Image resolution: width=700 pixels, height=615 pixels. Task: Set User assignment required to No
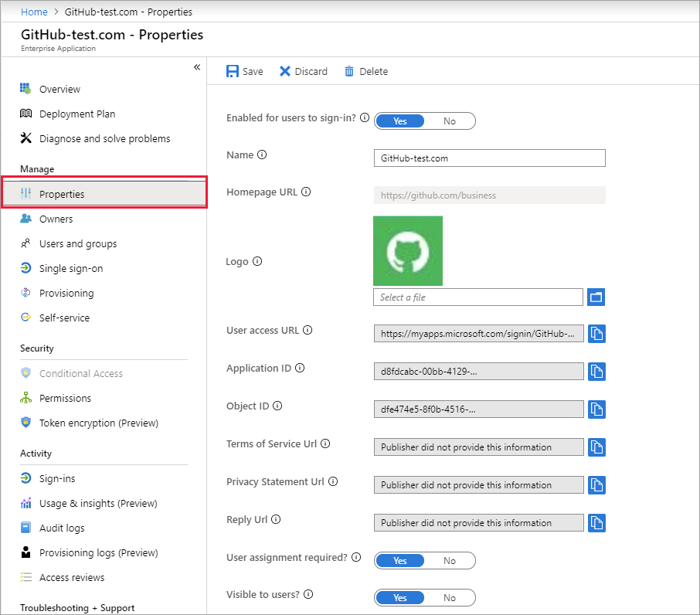coord(450,561)
